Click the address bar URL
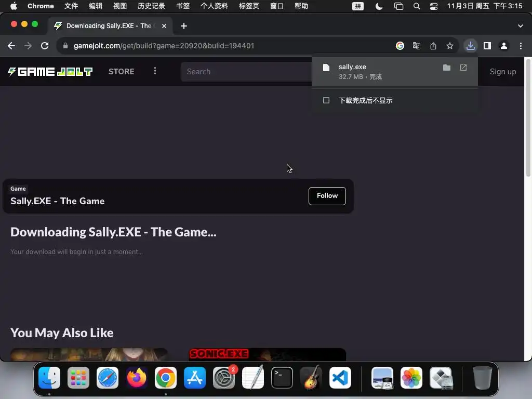This screenshot has height=399, width=532. (x=164, y=46)
